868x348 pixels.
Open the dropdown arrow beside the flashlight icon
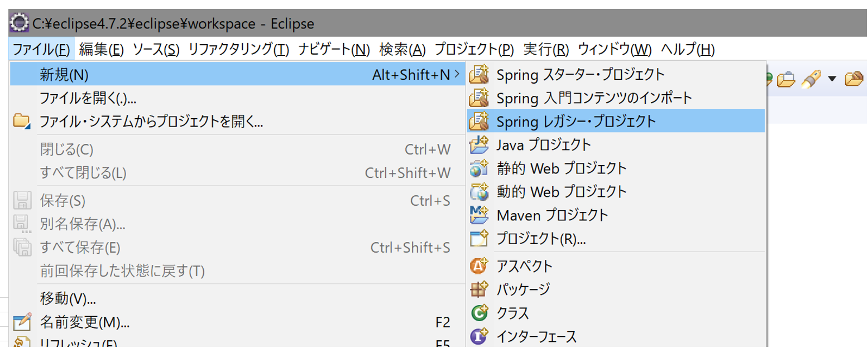point(831,79)
